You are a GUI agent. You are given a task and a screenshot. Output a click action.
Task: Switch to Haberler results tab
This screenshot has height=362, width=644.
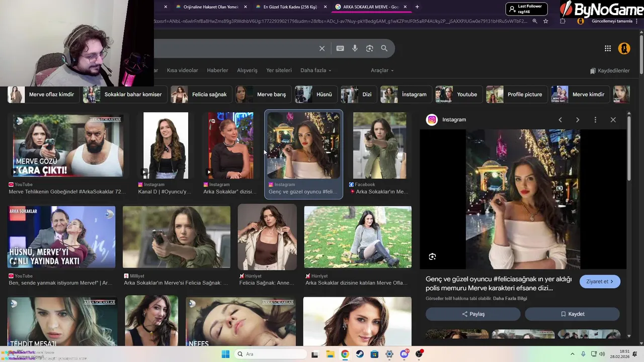coord(217,70)
